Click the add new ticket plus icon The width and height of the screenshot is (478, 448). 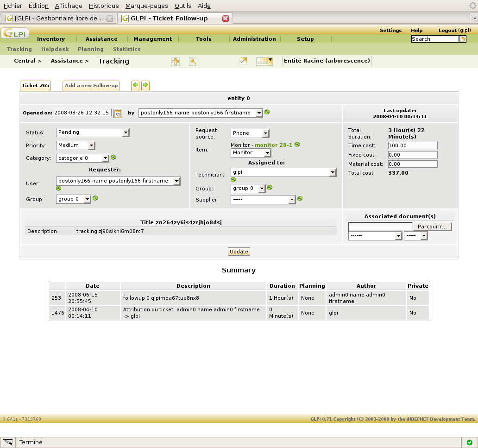pyautogui.click(x=176, y=61)
